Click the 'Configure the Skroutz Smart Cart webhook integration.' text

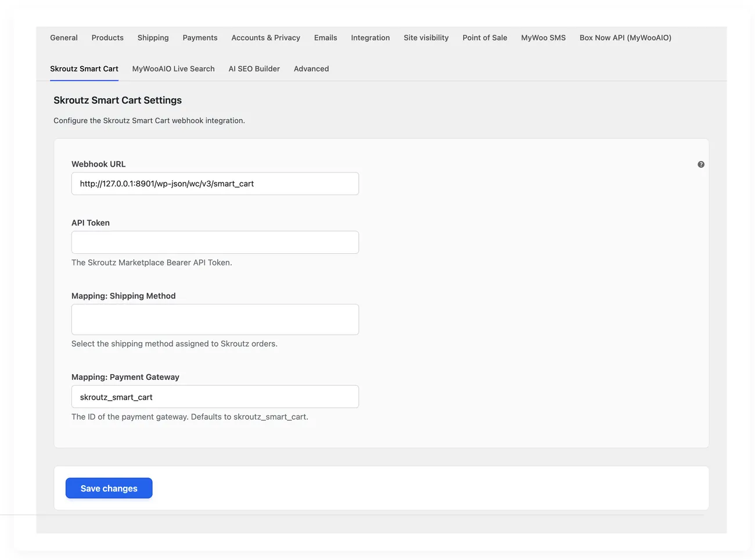[149, 121]
